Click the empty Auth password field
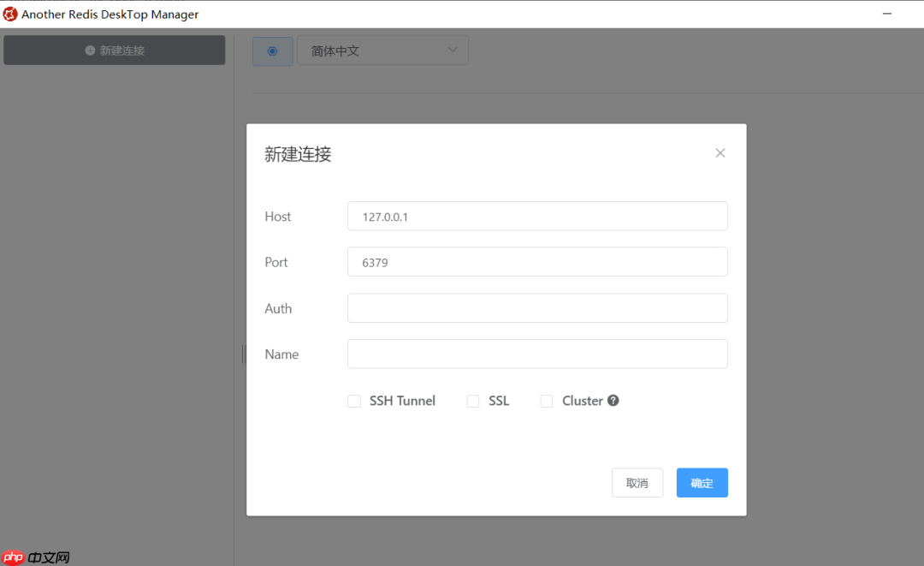Screen dimensions: 924x566 tap(536, 307)
